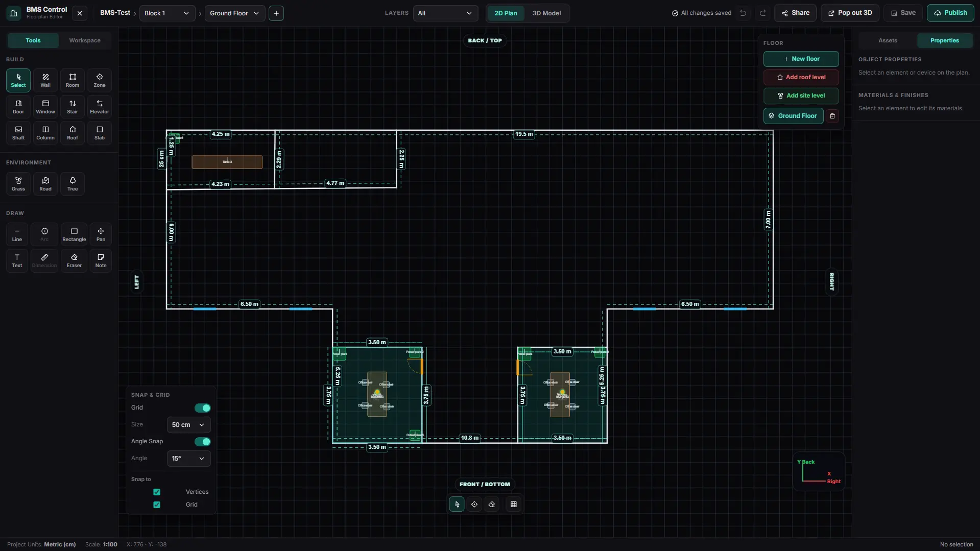Toggle the Grid switch off
This screenshot has width=980, height=551.
(x=202, y=408)
